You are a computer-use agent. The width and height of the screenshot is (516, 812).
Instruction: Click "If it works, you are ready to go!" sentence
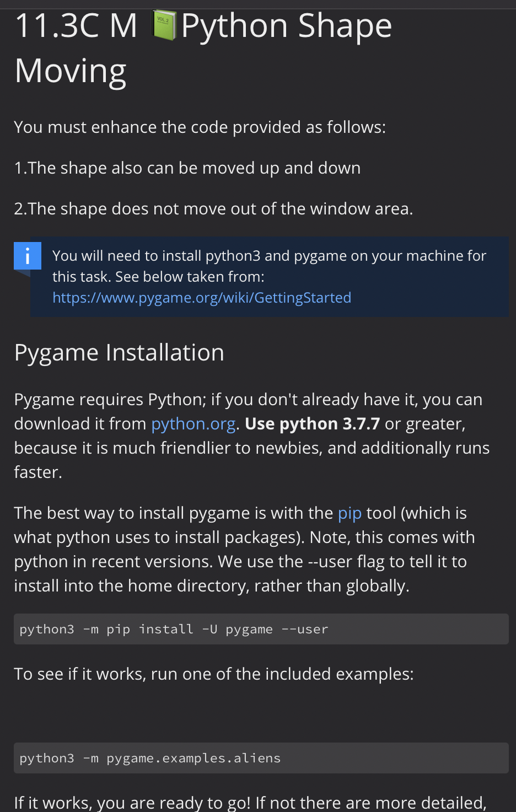pos(132,803)
